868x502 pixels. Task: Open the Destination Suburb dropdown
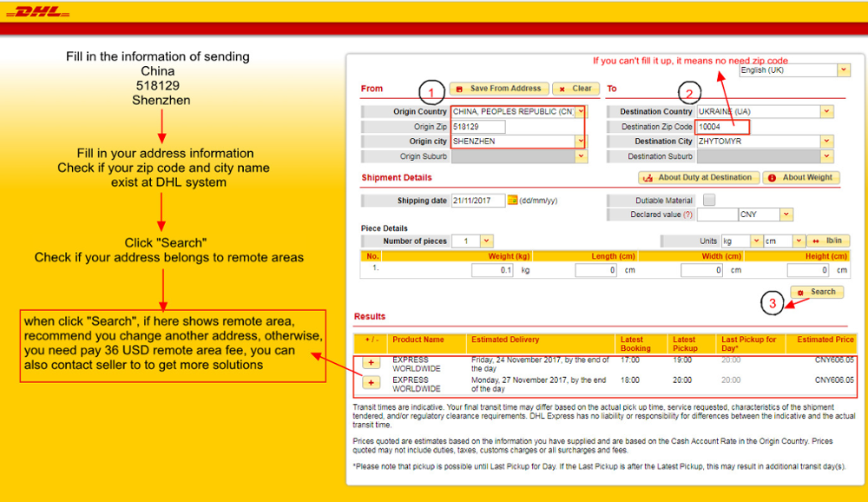click(x=826, y=156)
